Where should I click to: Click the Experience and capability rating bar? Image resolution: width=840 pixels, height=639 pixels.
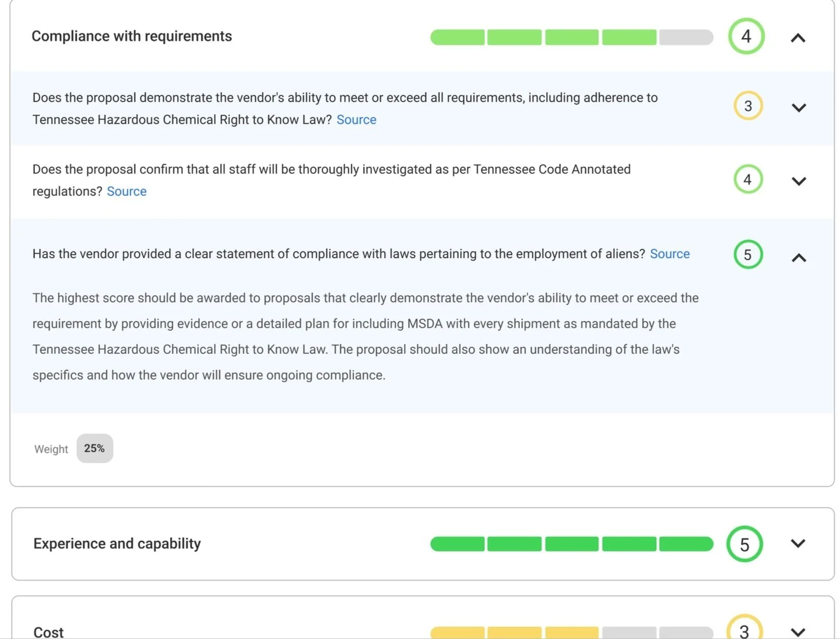coord(572,544)
